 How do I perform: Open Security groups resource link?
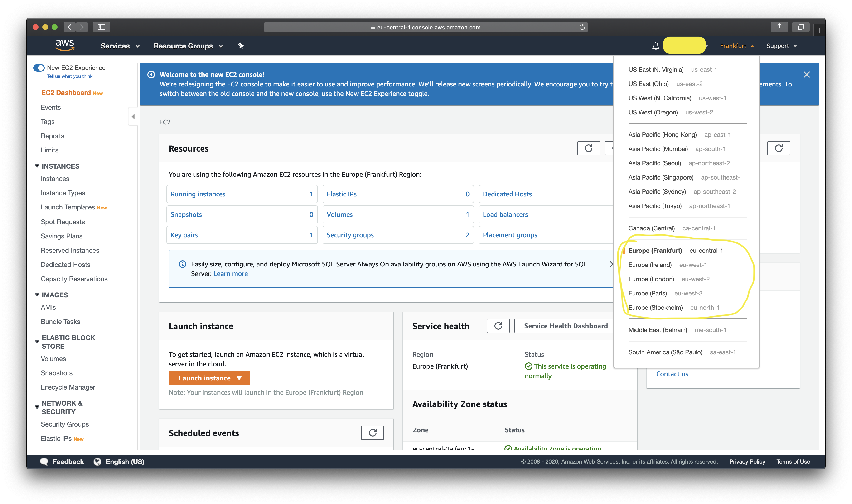(x=398, y=235)
